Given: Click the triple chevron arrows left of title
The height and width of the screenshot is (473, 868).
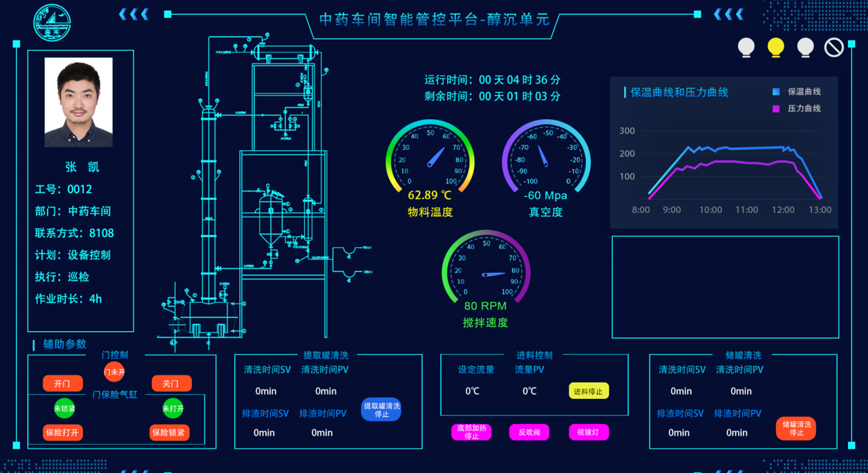Looking at the screenshot, I should 133,15.
